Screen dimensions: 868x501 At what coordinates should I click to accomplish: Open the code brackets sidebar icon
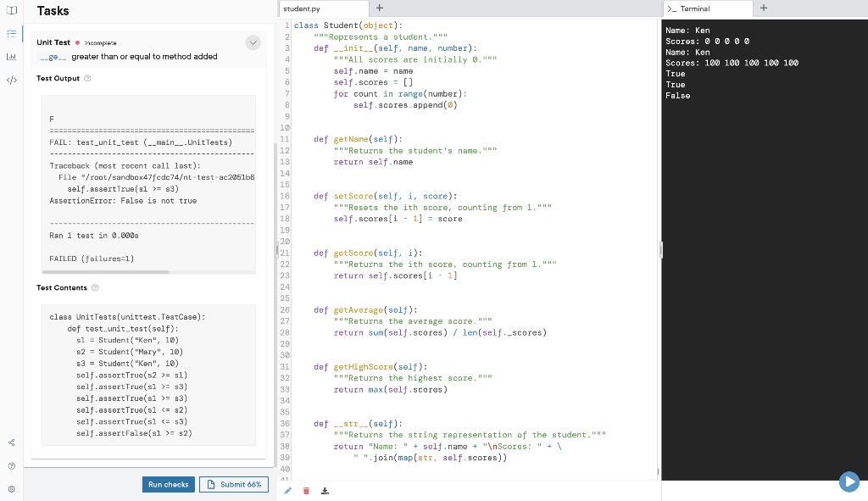[12, 80]
